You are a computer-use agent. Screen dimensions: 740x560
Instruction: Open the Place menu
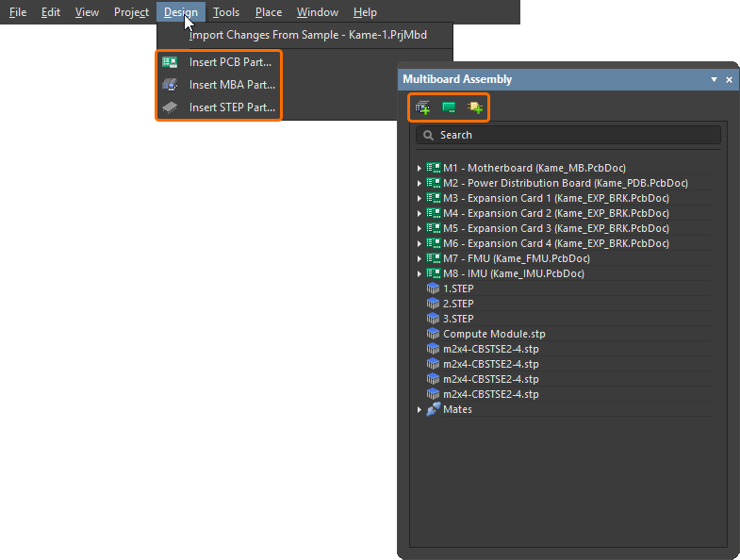268,12
